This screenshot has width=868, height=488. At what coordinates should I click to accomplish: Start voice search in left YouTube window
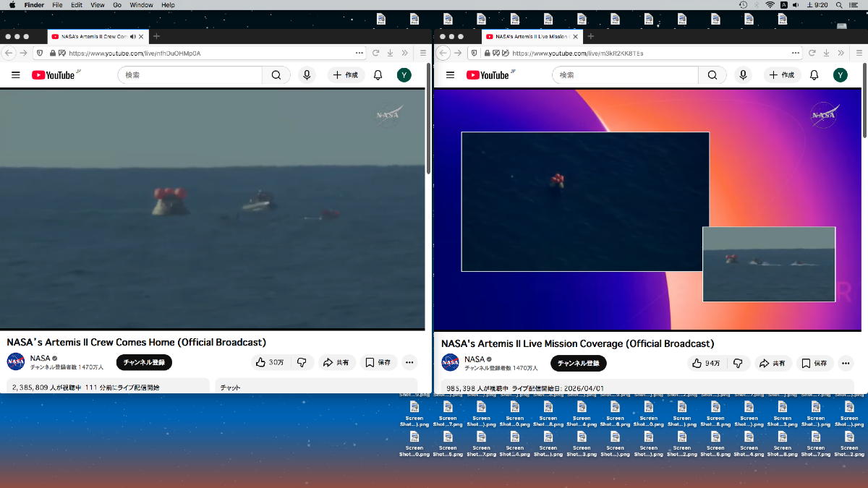click(307, 75)
